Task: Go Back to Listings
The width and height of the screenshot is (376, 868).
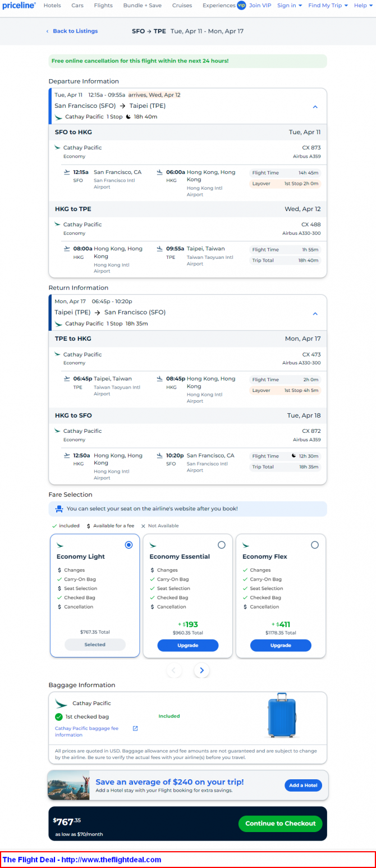Action: 72,31
